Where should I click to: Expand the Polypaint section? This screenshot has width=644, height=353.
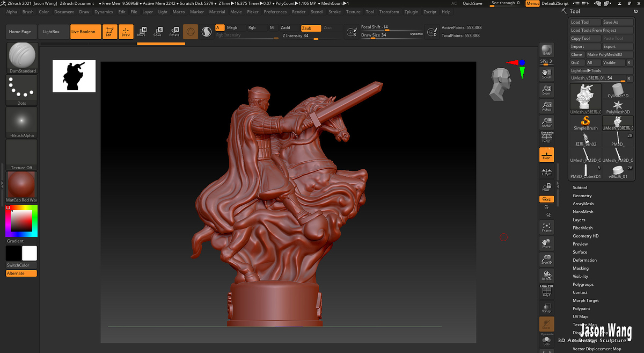pyautogui.click(x=581, y=308)
